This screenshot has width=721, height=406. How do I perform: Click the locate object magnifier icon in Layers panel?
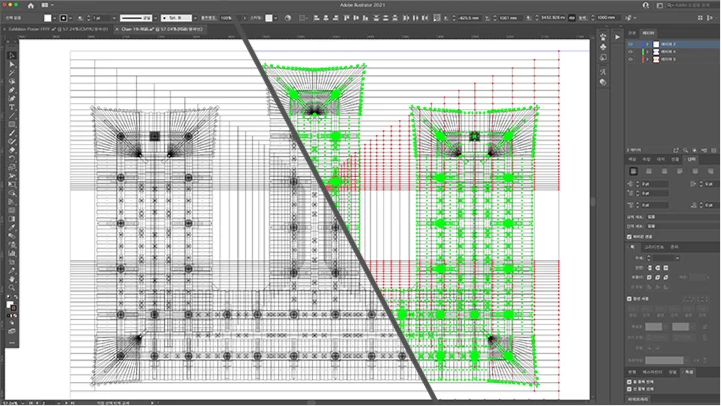coord(685,150)
